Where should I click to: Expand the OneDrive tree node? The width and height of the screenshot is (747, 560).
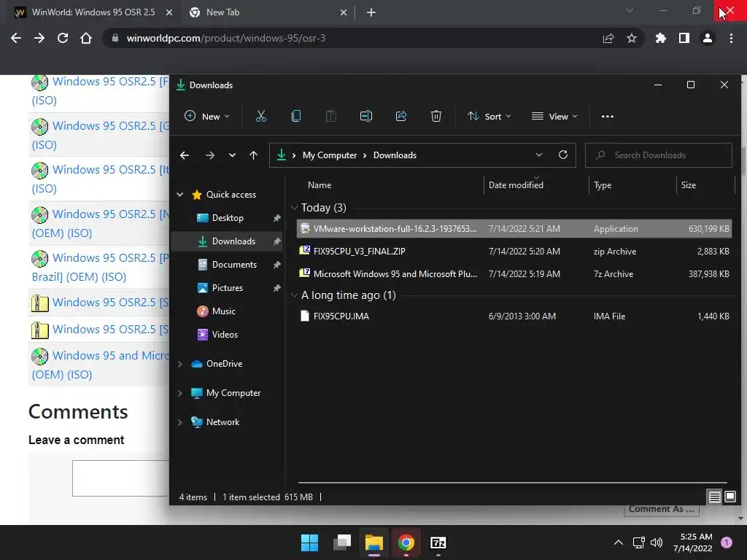tap(179, 364)
